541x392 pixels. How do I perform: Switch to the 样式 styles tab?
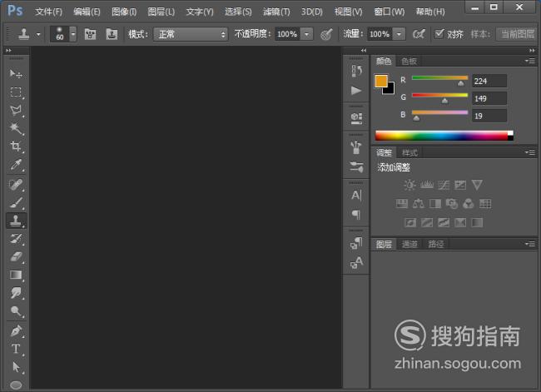tap(409, 152)
